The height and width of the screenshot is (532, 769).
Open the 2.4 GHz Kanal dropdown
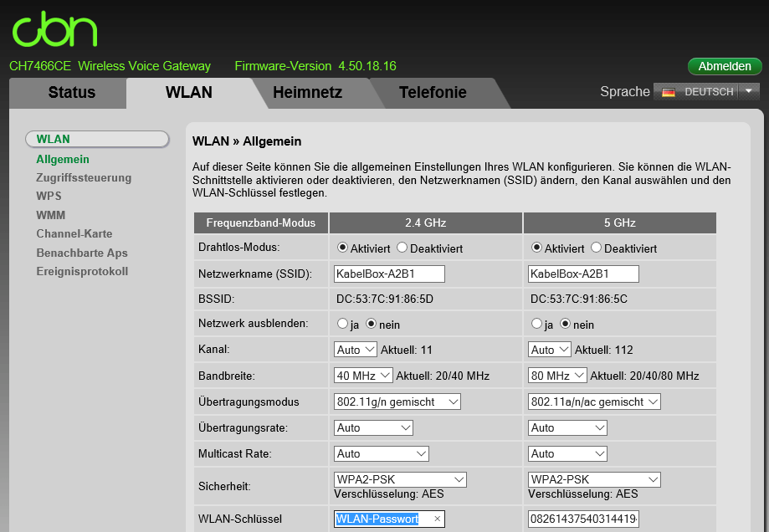tap(355, 350)
